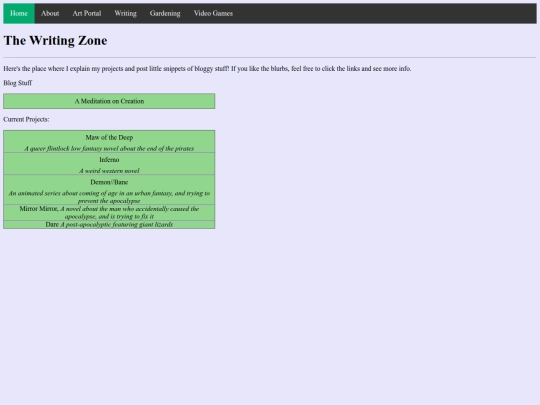540x405 pixels.
Task: Click the Current Projects: label
Action: [x=26, y=120]
